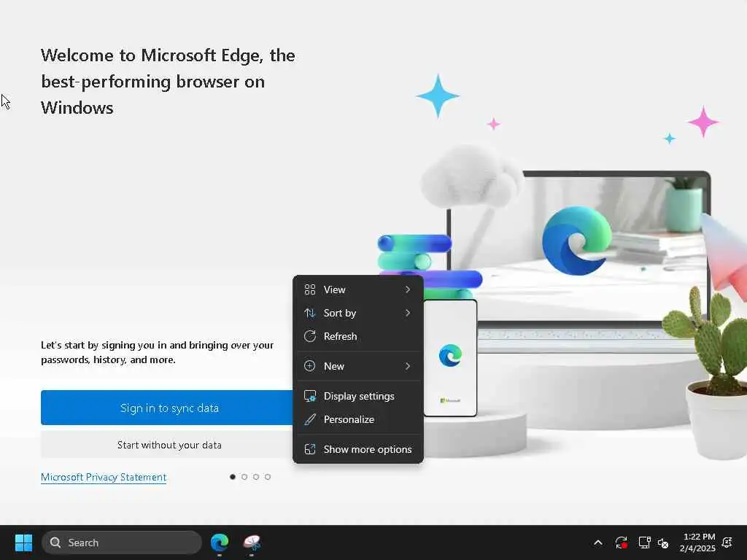Click the Show more options icon
Image resolution: width=747 pixels, height=560 pixels.
tap(309, 449)
